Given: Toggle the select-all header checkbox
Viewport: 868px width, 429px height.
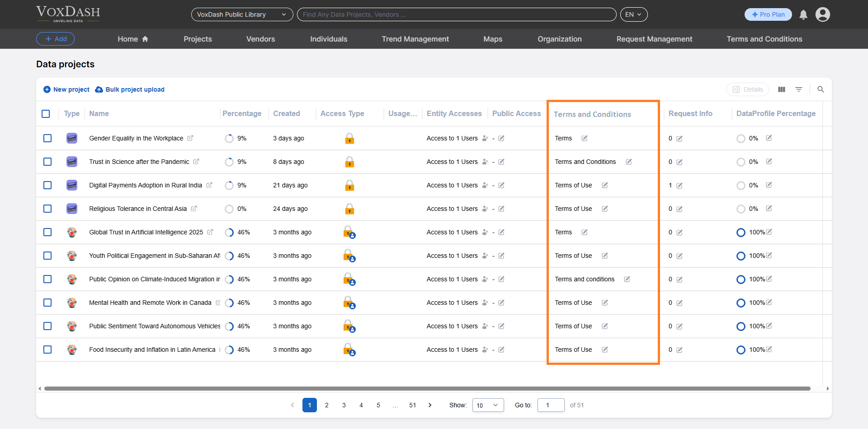Looking at the screenshot, I should (x=46, y=114).
